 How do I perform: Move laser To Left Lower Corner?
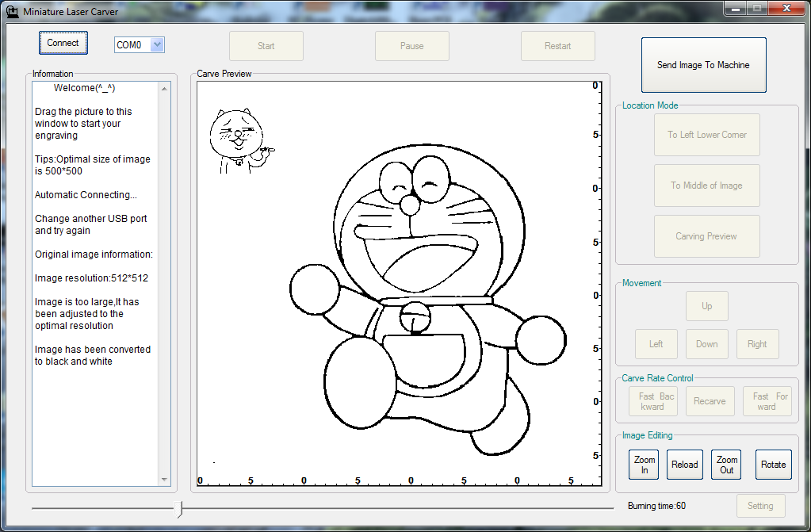[706, 135]
